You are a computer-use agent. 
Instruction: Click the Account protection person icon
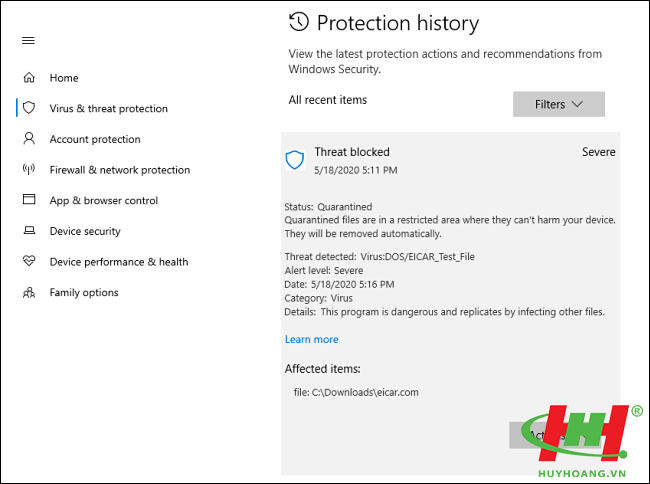pyautogui.click(x=29, y=139)
